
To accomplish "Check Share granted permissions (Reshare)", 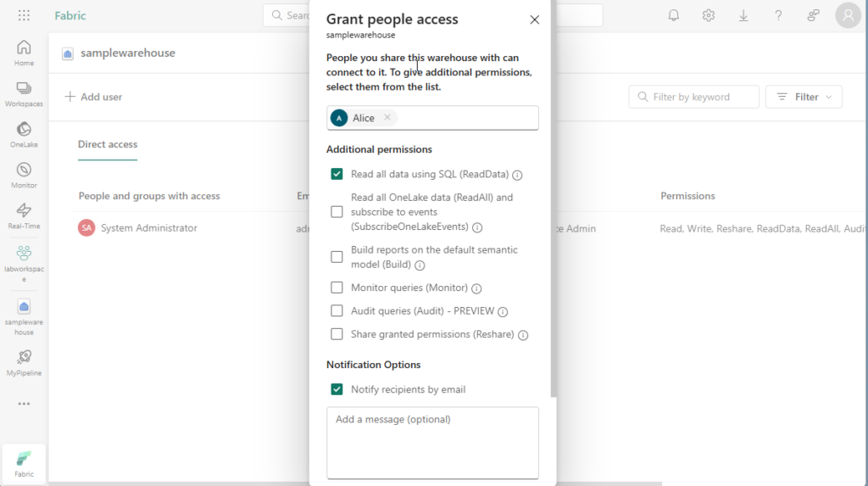I will [x=337, y=334].
